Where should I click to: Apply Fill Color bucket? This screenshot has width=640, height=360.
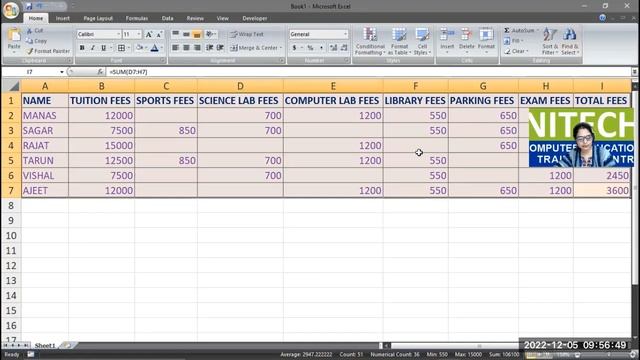click(x=139, y=48)
